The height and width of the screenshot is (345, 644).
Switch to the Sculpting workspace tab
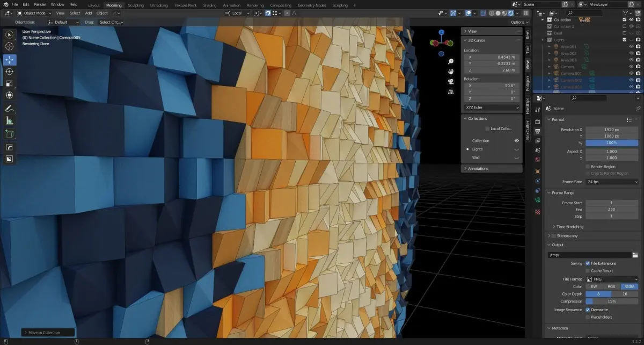coord(136,5)
